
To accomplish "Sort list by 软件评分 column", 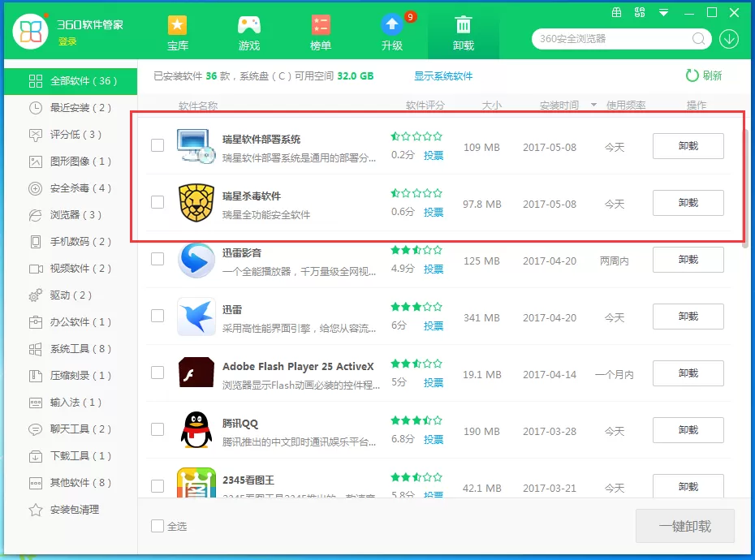I will pyautogui.click(x=425, y=106).
